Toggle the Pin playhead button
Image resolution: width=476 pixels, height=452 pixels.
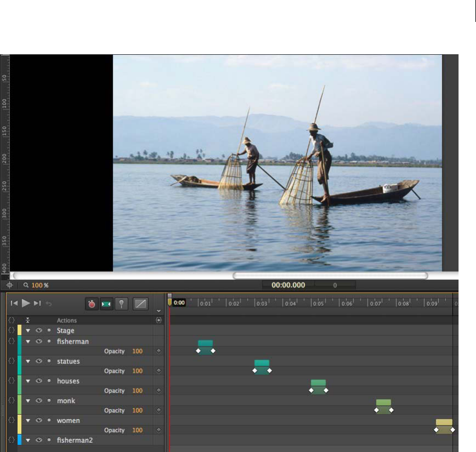pos(122,304)
